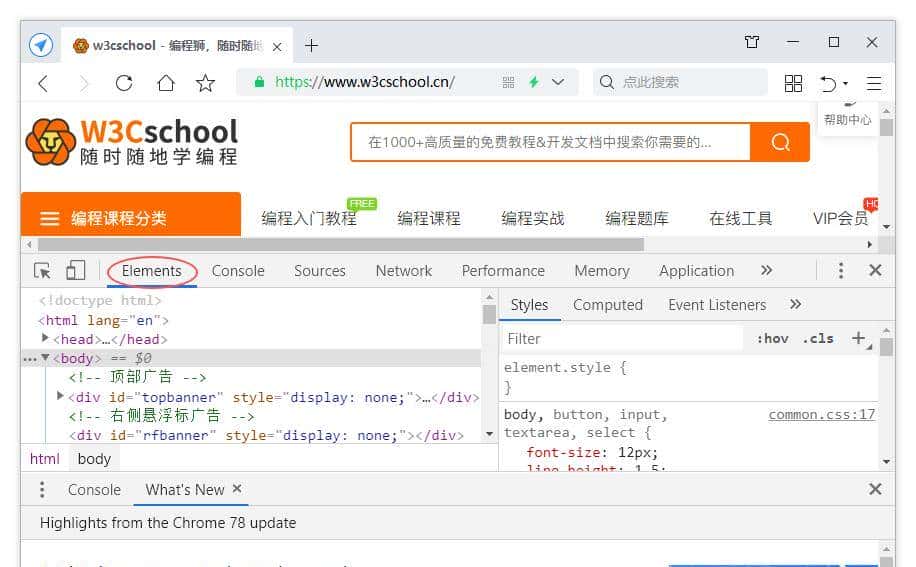Reload the page with refresh icon
Screen dimensions: 916x567
tap(124, 83)
